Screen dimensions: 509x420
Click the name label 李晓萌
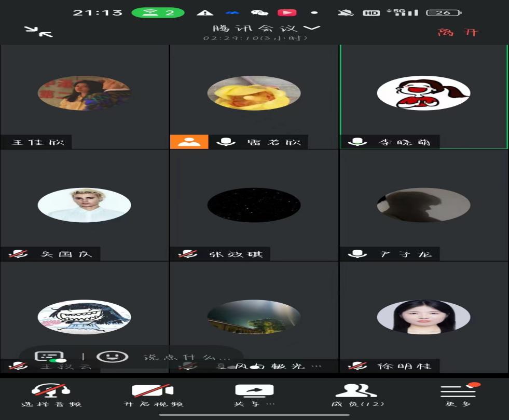[405, 142]
